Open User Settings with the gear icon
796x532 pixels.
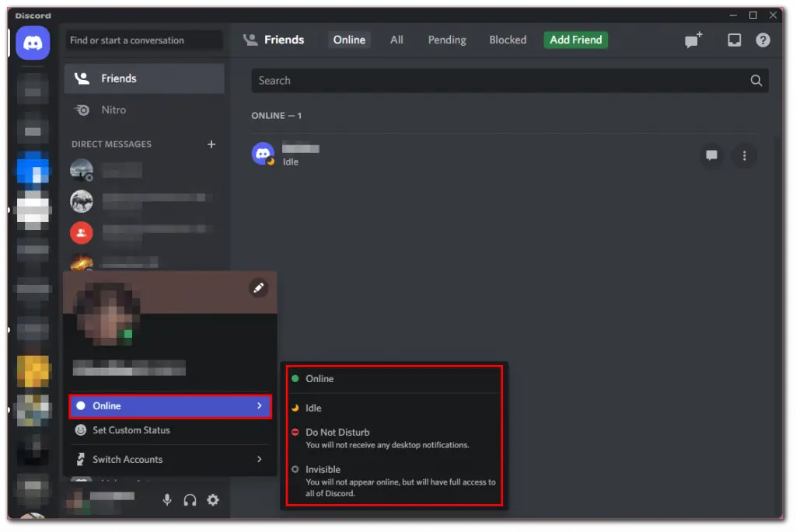point(213,500)
